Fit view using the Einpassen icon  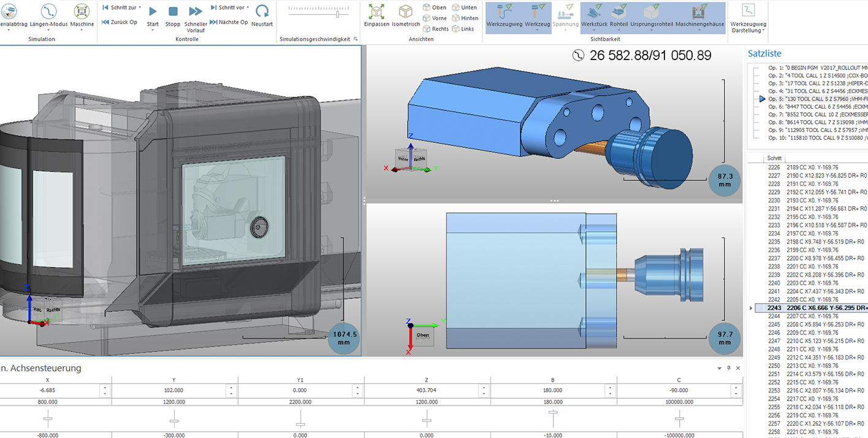pos(376,12)
